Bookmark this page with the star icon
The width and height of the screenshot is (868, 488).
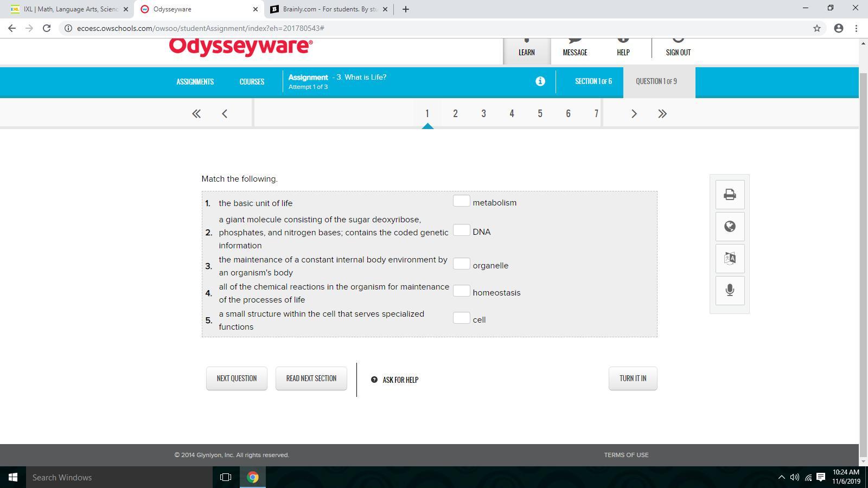coord(817,28)
